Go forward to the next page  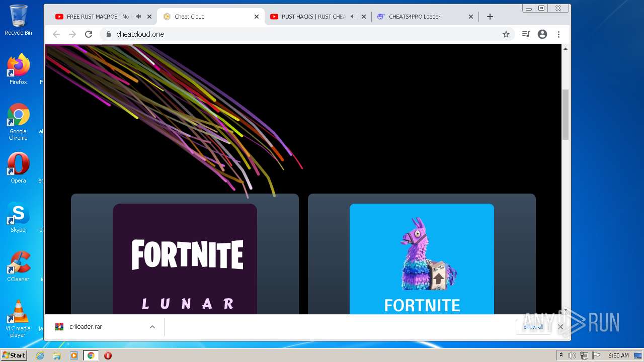tap(72, 34)
